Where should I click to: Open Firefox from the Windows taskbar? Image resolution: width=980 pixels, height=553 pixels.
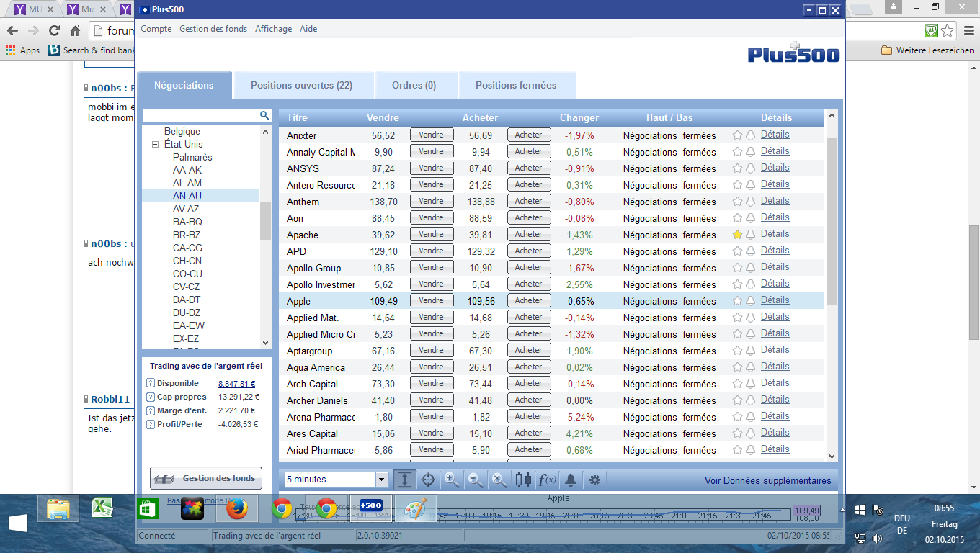pos(237,508)
